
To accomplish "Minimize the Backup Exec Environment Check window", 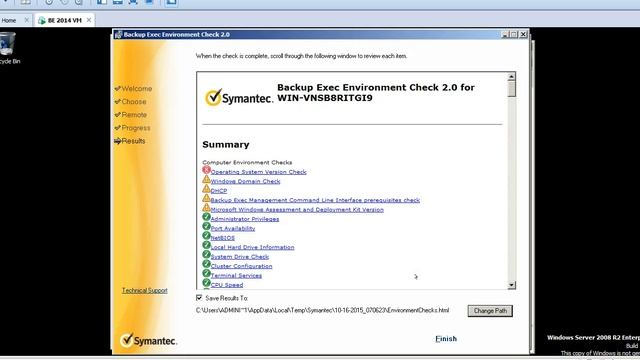I will point(505,35).
